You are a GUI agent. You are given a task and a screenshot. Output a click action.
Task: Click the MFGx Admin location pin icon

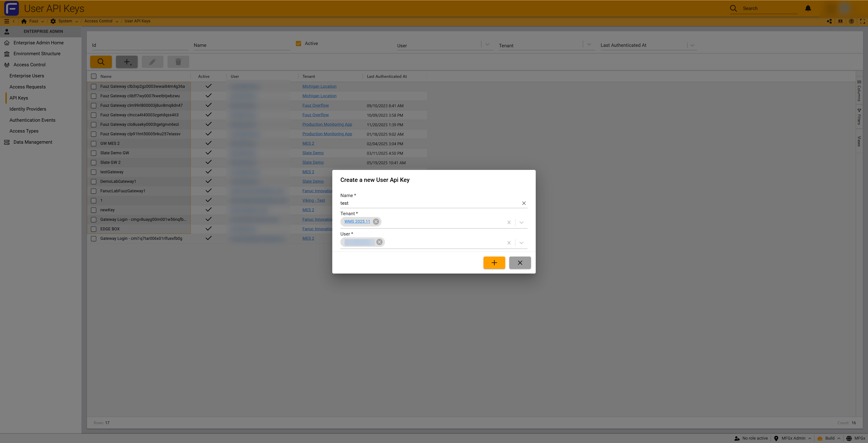pyautogui.click(x=776, y=438)
